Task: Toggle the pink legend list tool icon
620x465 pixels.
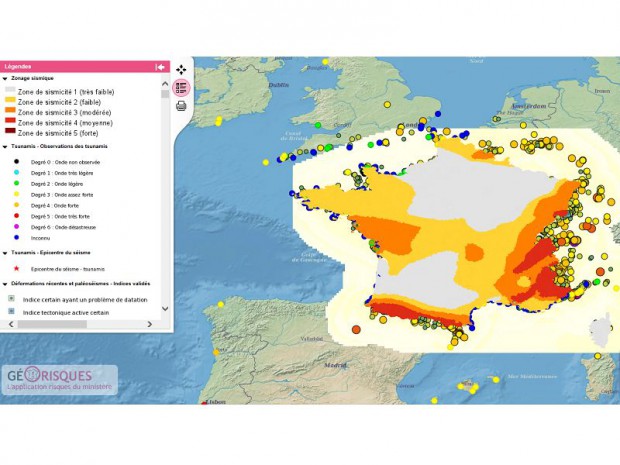Action: coord(181,88)
